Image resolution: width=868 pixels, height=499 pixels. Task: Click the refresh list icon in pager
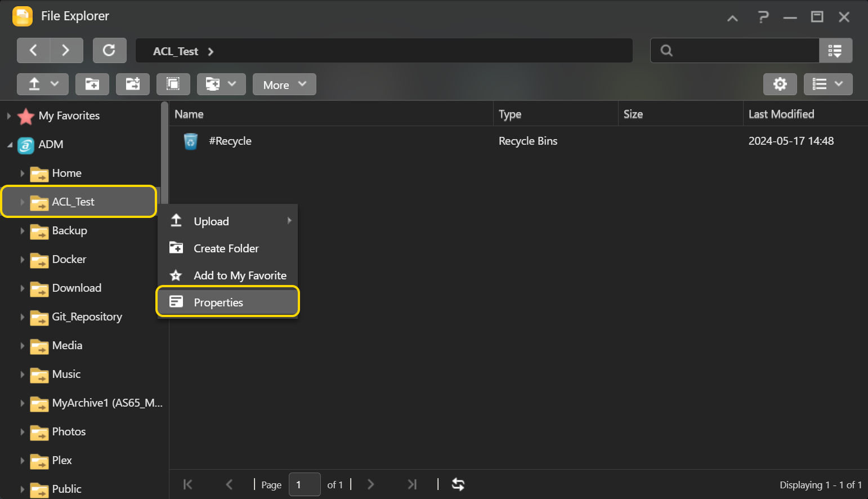point(458,484)
